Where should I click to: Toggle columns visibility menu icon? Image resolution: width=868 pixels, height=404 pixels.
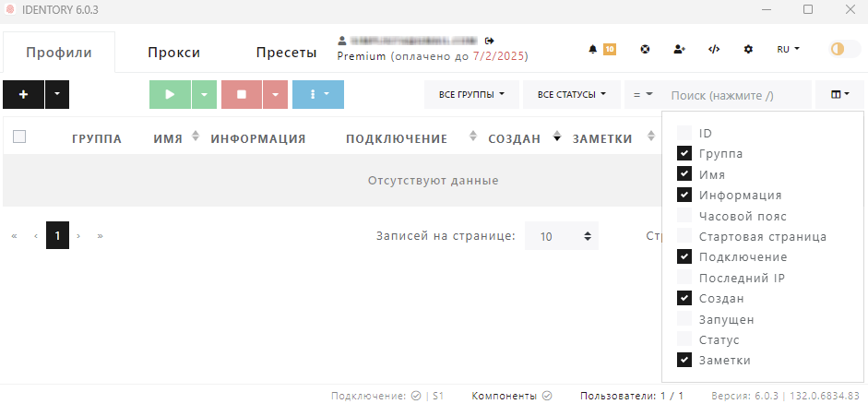click(839, 95)
